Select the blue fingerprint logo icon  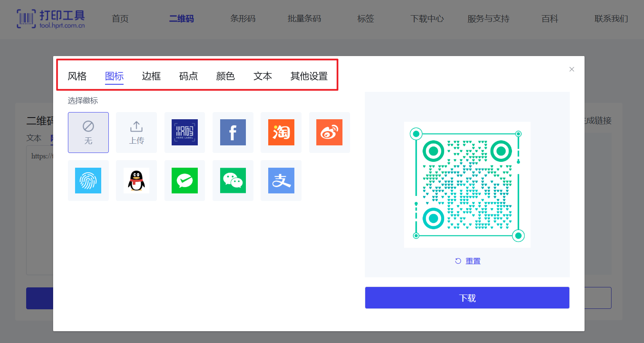(88, 180)
